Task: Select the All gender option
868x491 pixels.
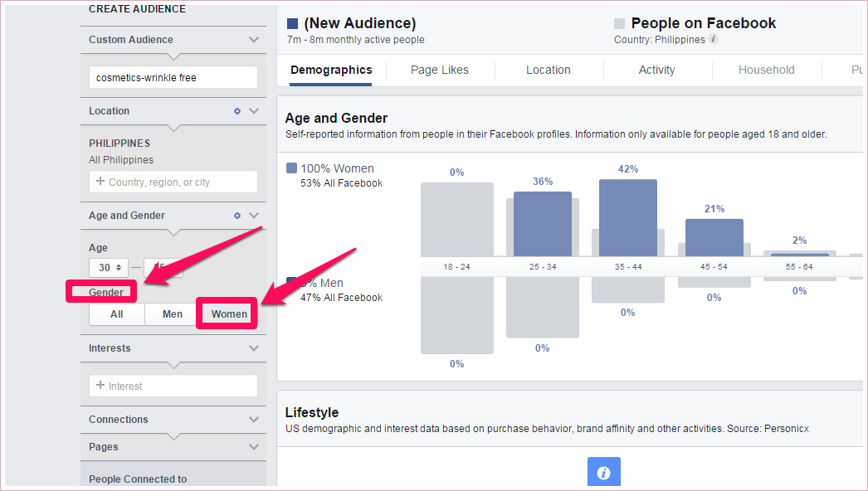Action: click(x=117, y=314)
